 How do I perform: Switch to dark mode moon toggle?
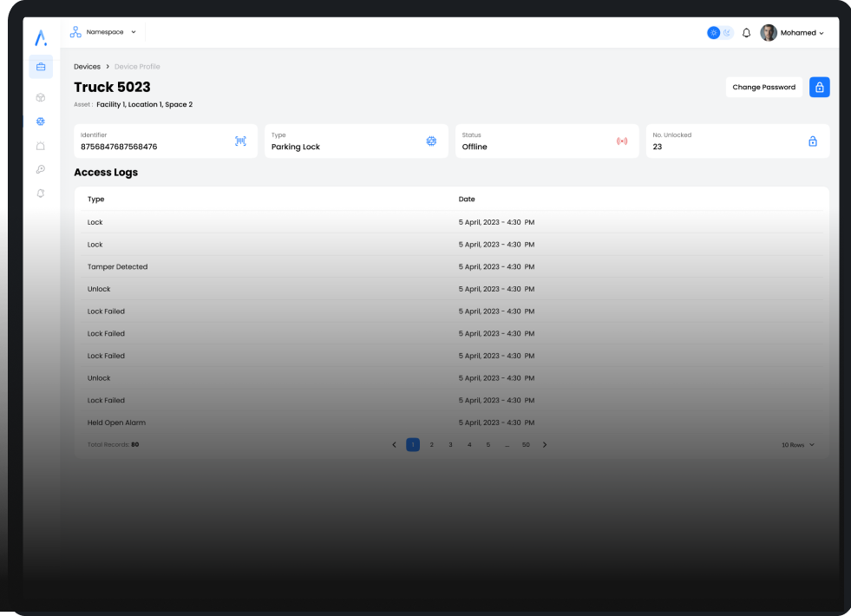727,33
